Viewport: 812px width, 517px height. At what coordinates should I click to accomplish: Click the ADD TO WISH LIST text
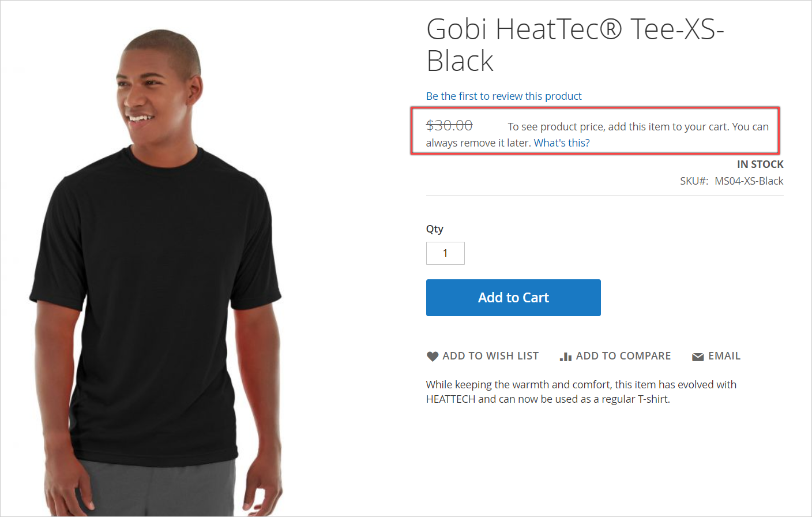(x=490, y=356)
